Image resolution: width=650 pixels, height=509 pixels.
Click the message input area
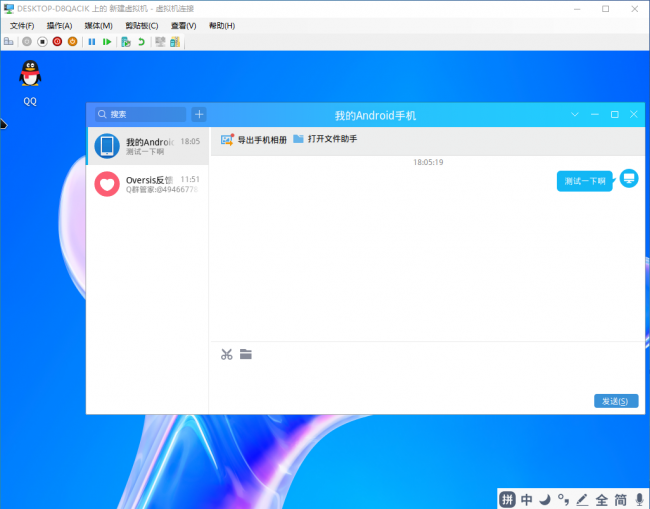pos(427,379)
